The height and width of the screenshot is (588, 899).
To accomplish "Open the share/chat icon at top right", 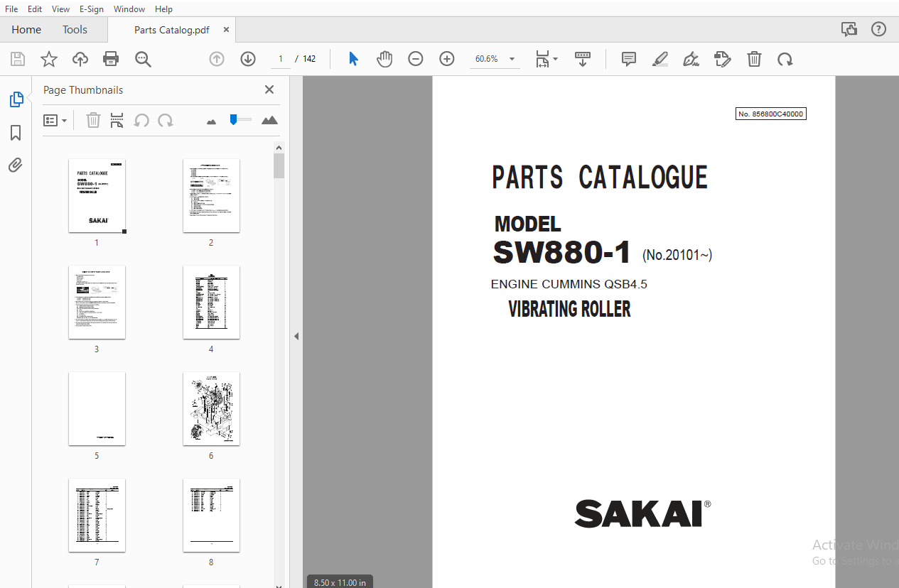I will tap(849, 29).
